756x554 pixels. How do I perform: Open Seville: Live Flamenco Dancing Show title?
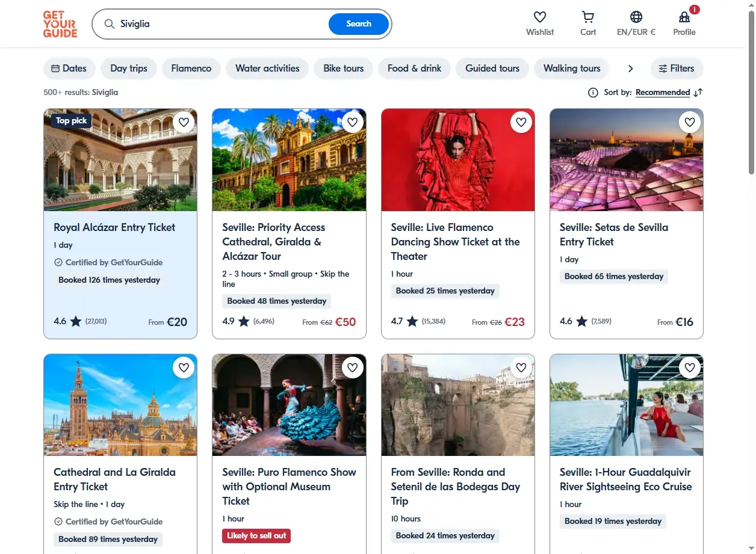(x=456, y=242)
